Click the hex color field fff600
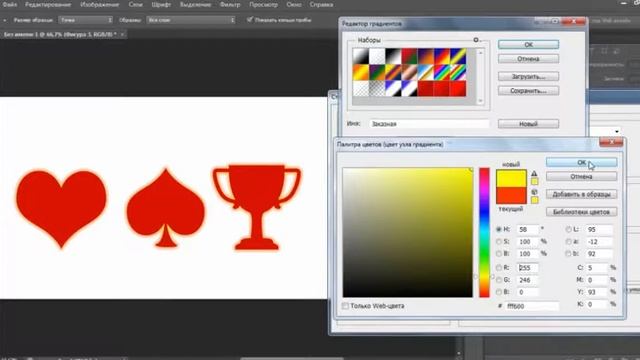The height and width of the screenshot is (360, 640). tap(532, 306)
